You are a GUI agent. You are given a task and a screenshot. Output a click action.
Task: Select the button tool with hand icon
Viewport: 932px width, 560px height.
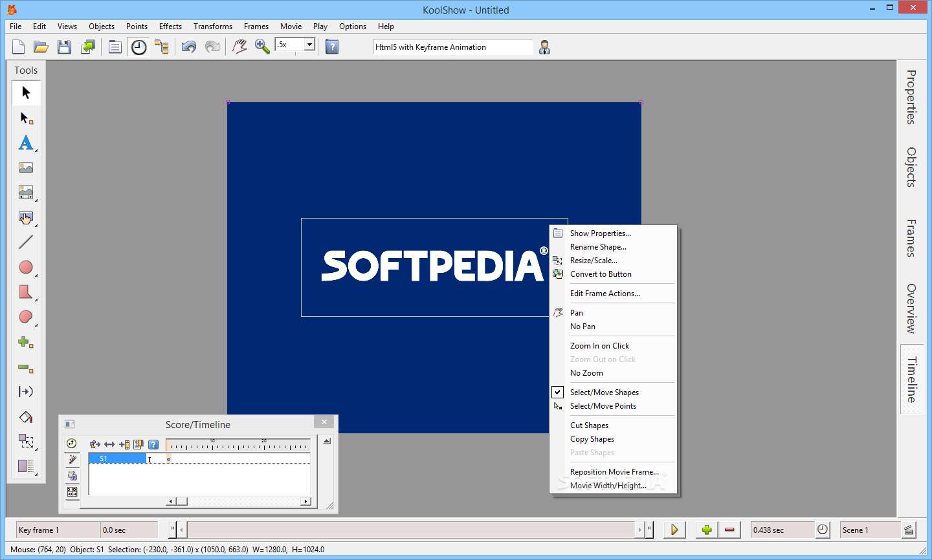click(x=26, y=218)
